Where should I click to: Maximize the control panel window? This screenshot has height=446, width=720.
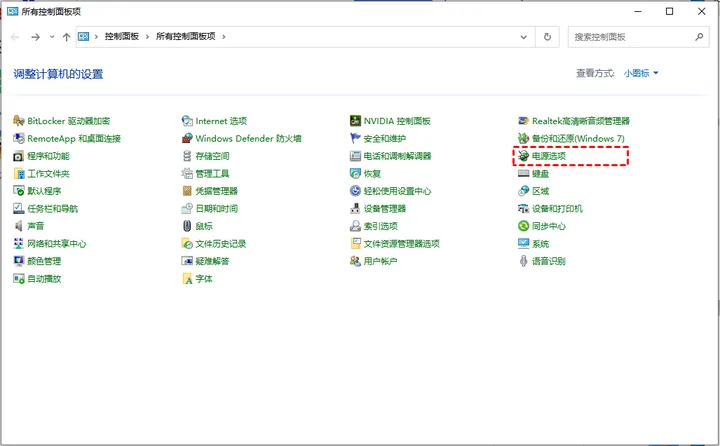tap(669, 11)
